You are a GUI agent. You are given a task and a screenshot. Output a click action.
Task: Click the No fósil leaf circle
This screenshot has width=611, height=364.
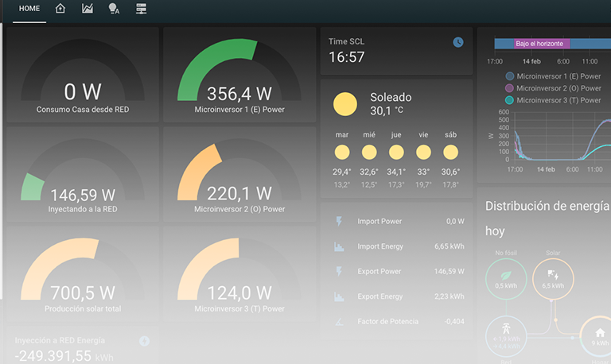(506, 279)
